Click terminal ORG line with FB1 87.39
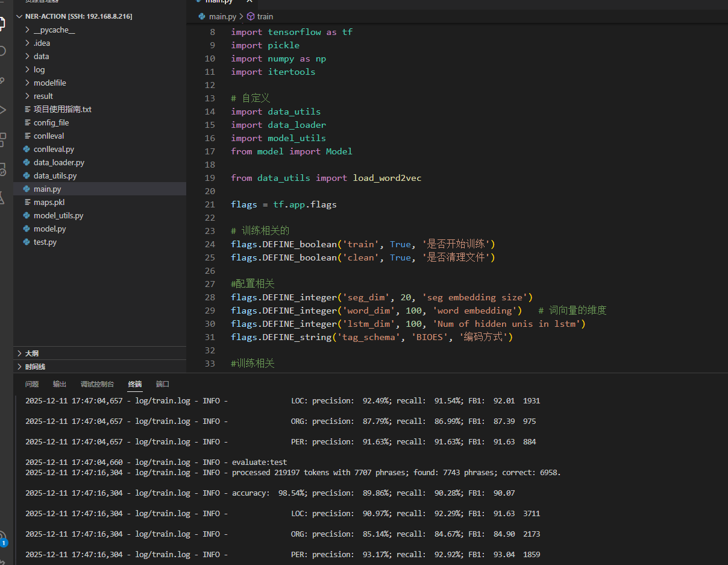Screen dimensions: 728x565 (281, 421)
